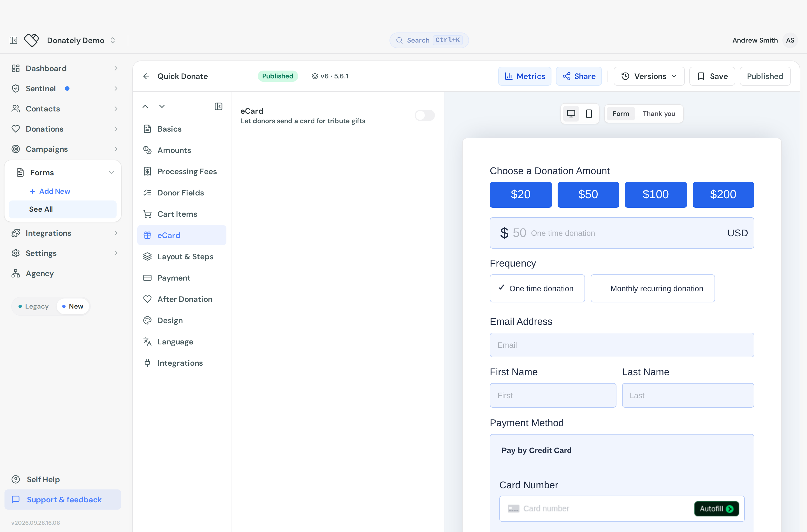Viewport: 807px width, 532px height.
Task: Expand the Integrations sidebar chevron
Action: (116, 233)
